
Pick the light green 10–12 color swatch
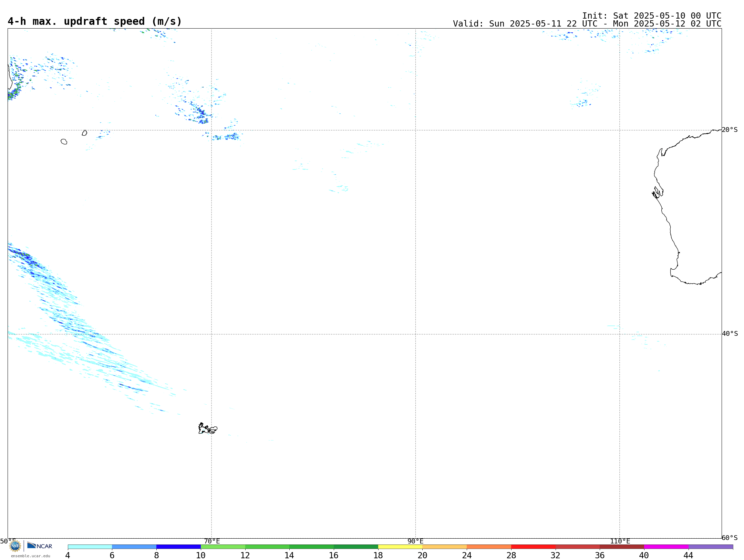(223, 547)
